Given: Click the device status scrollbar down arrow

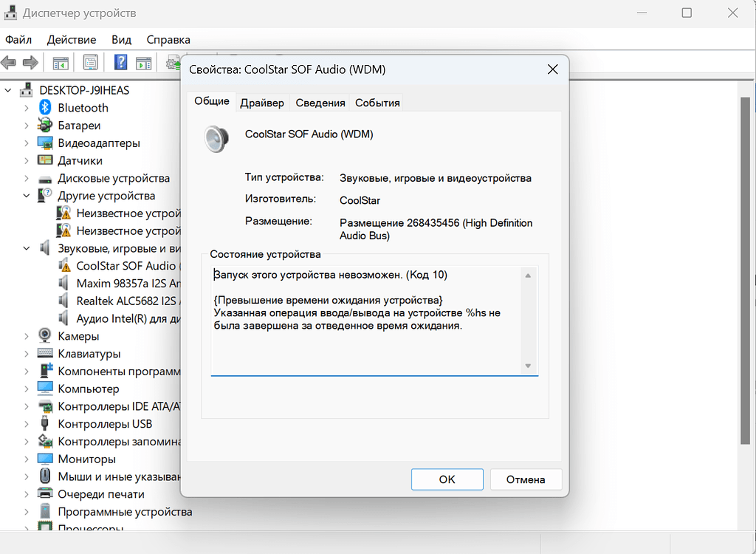Looking at the screenshot, I should click(x=528, y=366).
